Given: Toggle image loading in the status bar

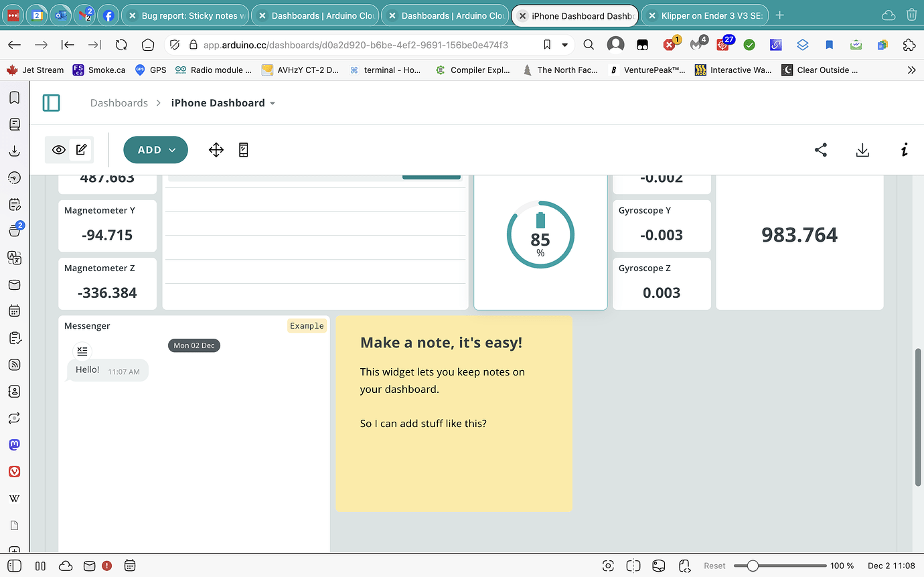Looking at the screenshot, I should tap(658, 566).
